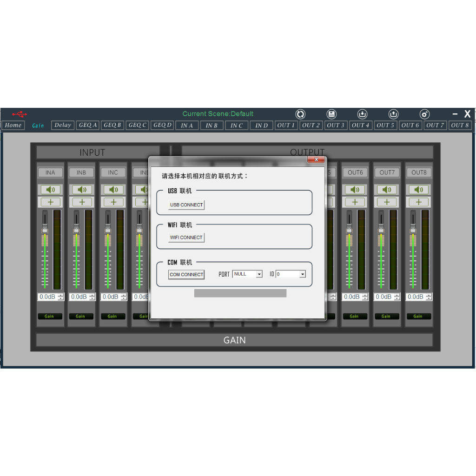Click the OUT8 gain fader handle
This screenshot has width=476, height=476.
pyautogui.click(x=413, y=229)
